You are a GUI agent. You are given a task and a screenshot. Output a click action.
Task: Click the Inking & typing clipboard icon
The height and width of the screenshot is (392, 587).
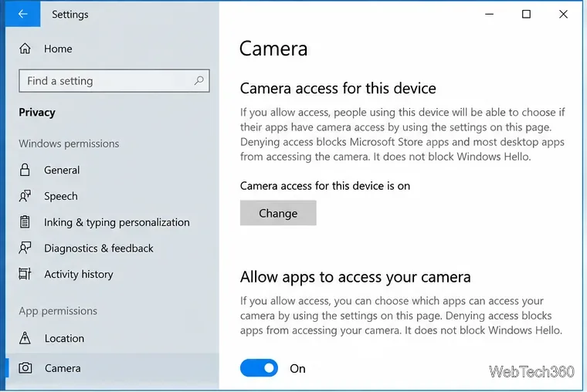coord(25,222)
